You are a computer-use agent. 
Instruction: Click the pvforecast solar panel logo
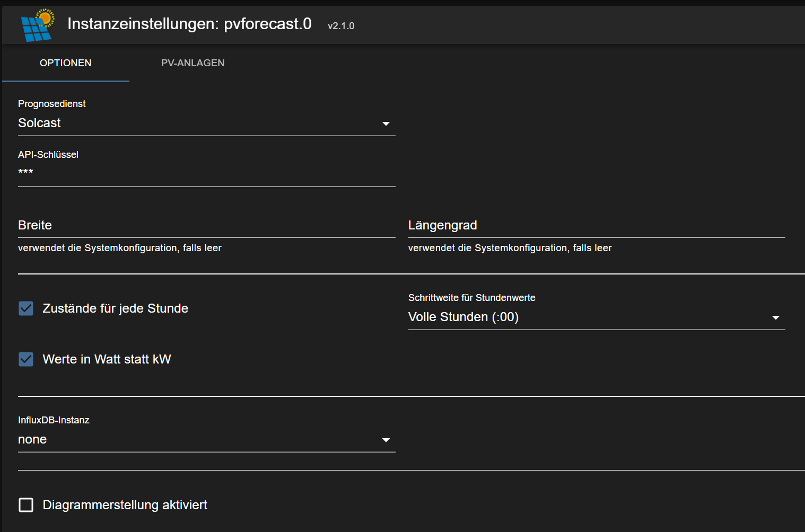37,25
